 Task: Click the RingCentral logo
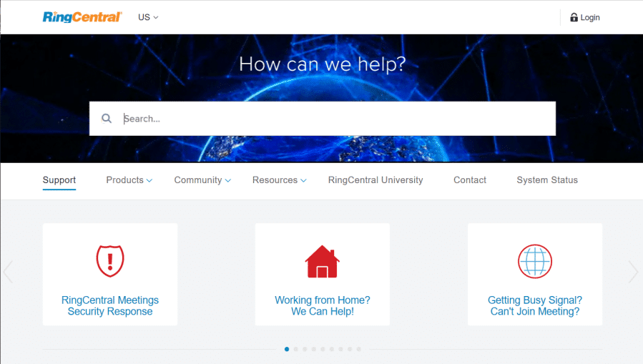(x=82, y=17)
